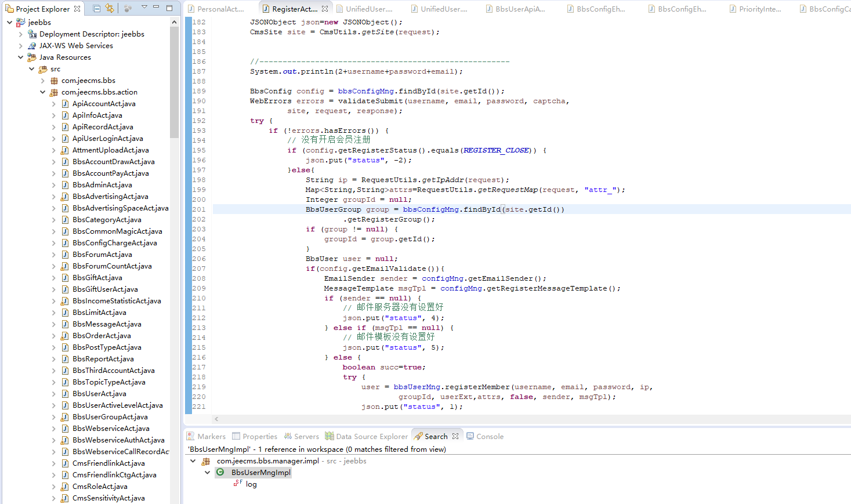The height and width of the screenshot is (504, 851).
Task: Collapse the jeebbs project node
Action: (9, 23)
